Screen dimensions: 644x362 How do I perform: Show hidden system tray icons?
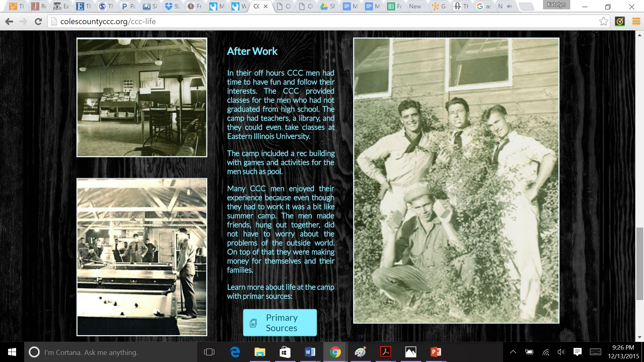(x=513, y=352)
